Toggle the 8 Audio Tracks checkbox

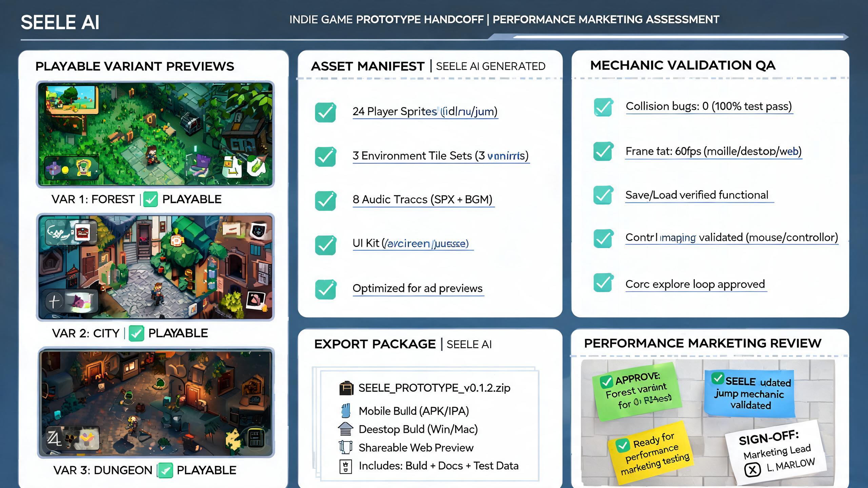click(x=325, y=201)
